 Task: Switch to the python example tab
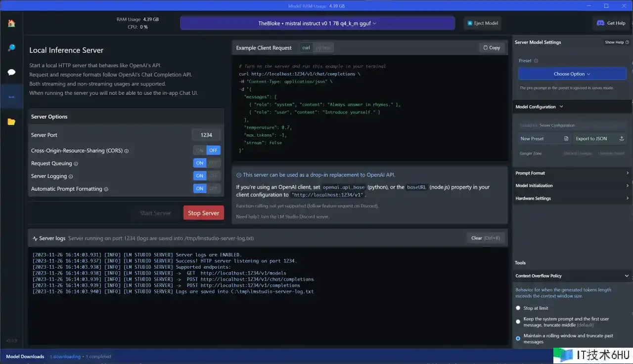[x=323, y=47]
